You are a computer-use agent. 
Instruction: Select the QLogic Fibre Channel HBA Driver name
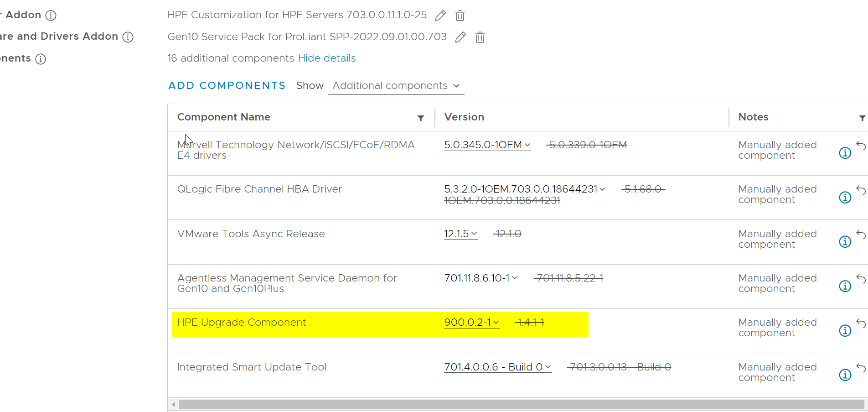pos(259,189)
